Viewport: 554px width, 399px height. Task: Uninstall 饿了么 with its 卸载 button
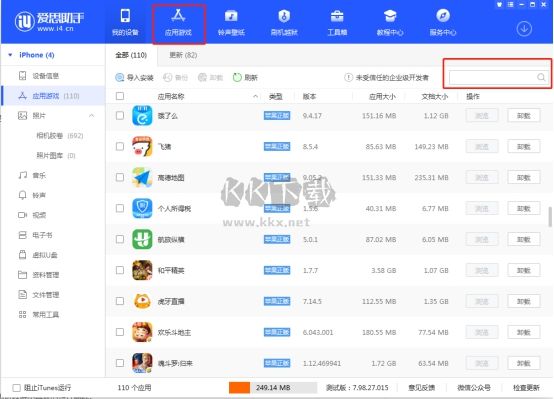524,116
